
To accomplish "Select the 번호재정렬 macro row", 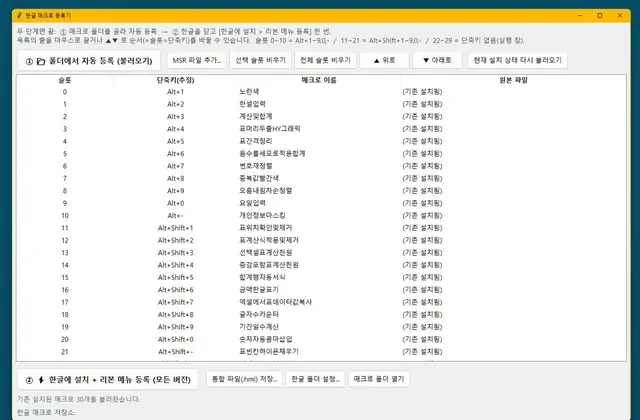I will click(321, 166).
